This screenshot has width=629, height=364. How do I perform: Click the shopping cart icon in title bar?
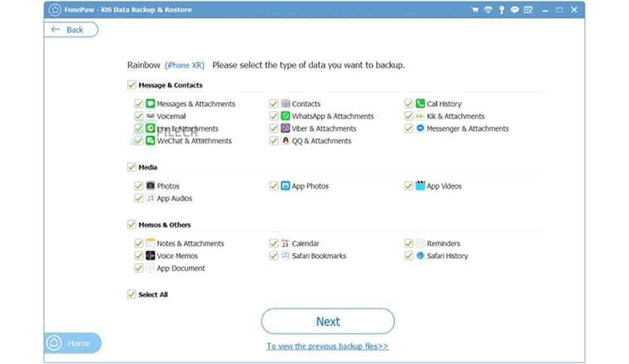coord(475,10)
